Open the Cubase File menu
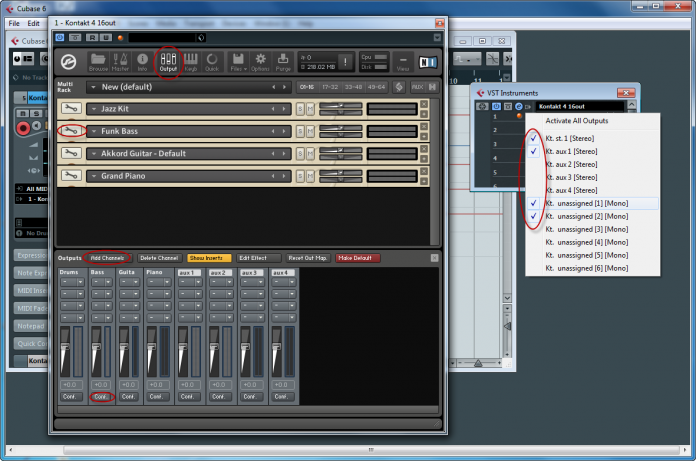Viewport: 696px width, 461px height. [14, 24]
